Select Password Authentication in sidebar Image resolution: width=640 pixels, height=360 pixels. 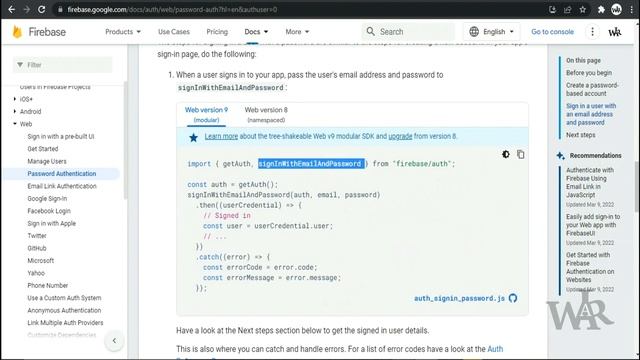pos(62,173)
